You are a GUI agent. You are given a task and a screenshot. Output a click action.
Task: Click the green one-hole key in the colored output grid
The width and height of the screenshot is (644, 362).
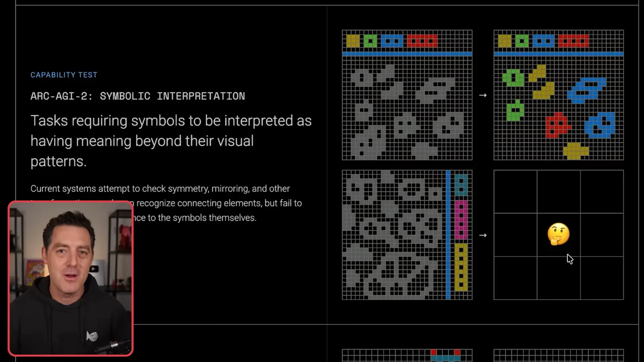(522, 41)
